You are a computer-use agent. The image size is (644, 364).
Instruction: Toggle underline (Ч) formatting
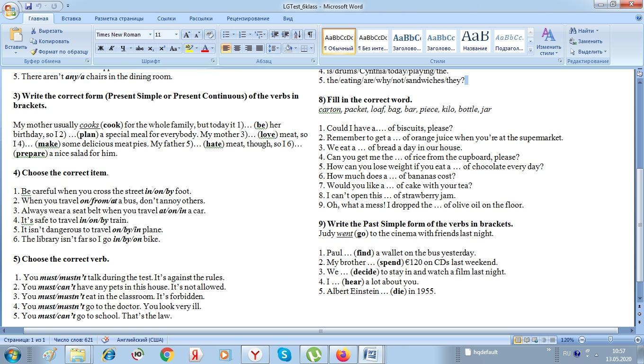point(123,48)
